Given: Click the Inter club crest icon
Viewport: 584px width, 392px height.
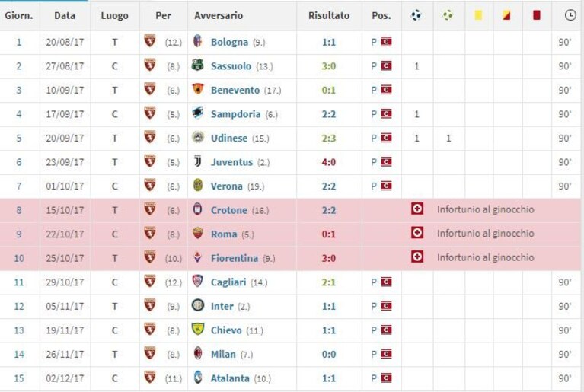Looking at the screenshot, I should (x=198, y=305).
